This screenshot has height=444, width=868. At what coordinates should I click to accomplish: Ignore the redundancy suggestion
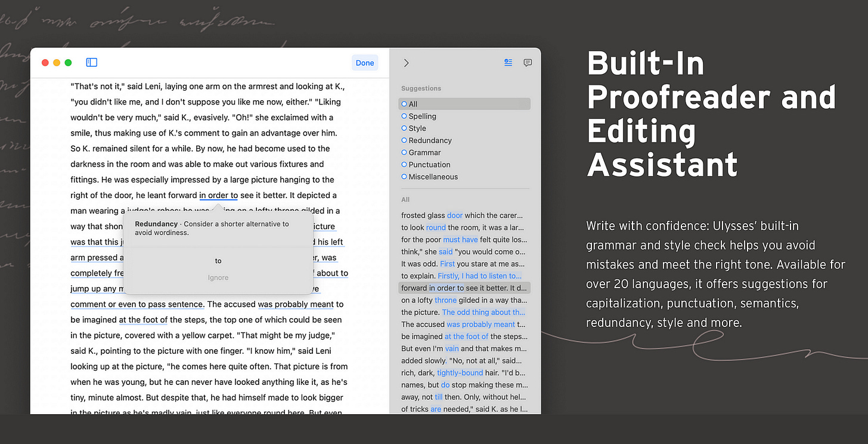click(218, 277)
